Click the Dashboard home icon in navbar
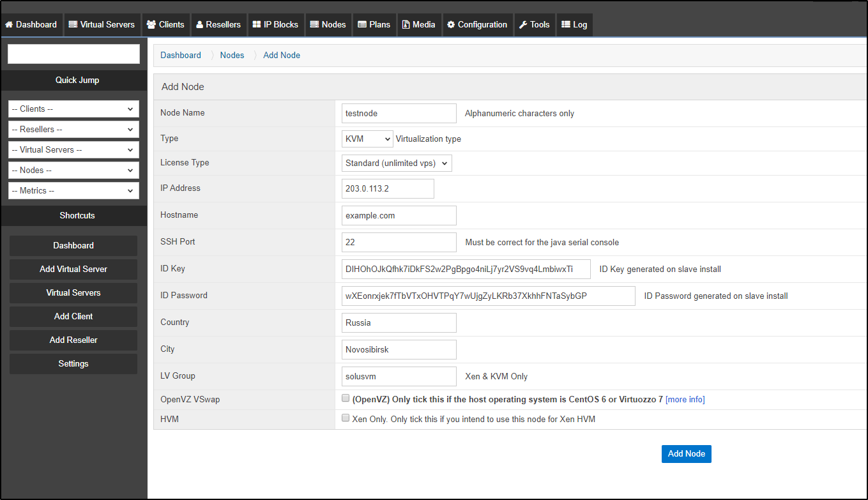868x500 pixels. (9, 25)
